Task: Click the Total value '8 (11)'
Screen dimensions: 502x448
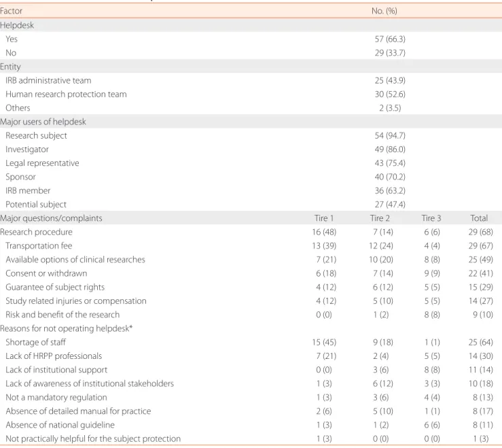Action: (x=483, y=425)
